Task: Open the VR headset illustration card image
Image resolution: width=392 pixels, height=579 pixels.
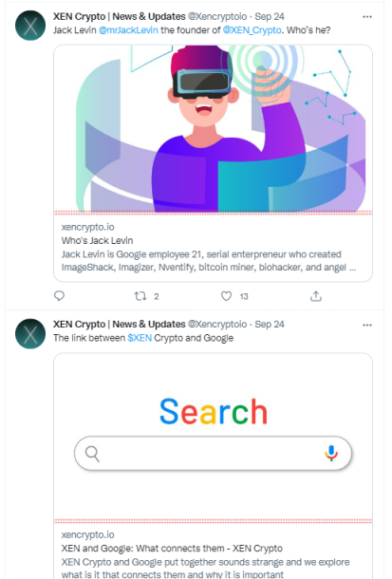Action: click(213, 128)
